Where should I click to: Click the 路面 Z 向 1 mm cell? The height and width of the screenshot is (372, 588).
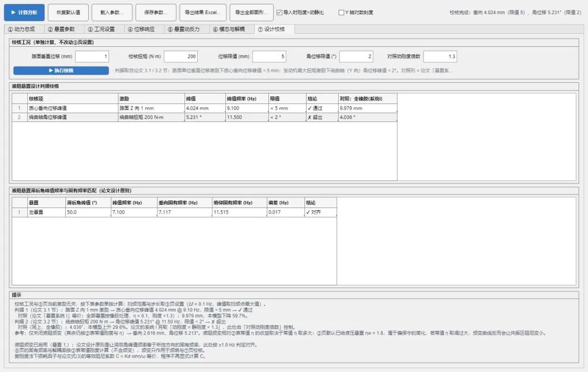[x=151, y=108]
